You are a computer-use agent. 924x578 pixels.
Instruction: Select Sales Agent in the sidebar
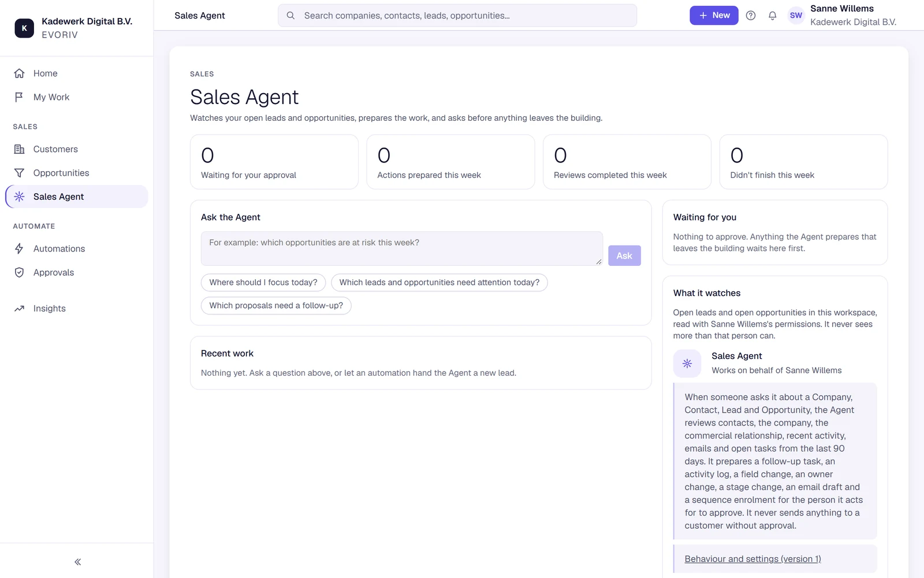click(x=76, y=197)
